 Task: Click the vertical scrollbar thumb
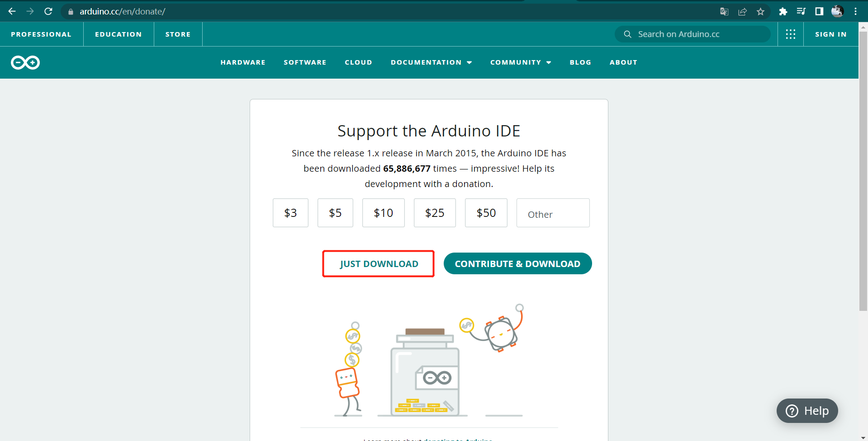(863, 171)
